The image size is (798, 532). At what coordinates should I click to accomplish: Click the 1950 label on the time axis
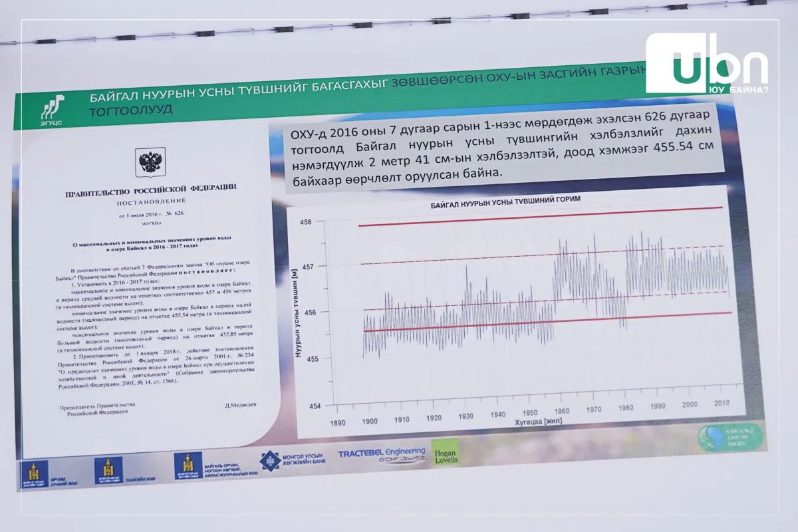tap(530, 412)
